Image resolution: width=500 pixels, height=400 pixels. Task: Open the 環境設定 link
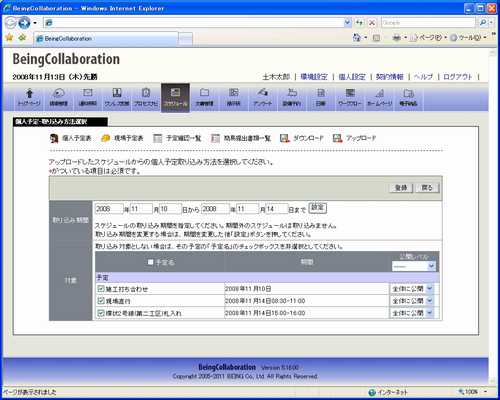click(314, 77)
